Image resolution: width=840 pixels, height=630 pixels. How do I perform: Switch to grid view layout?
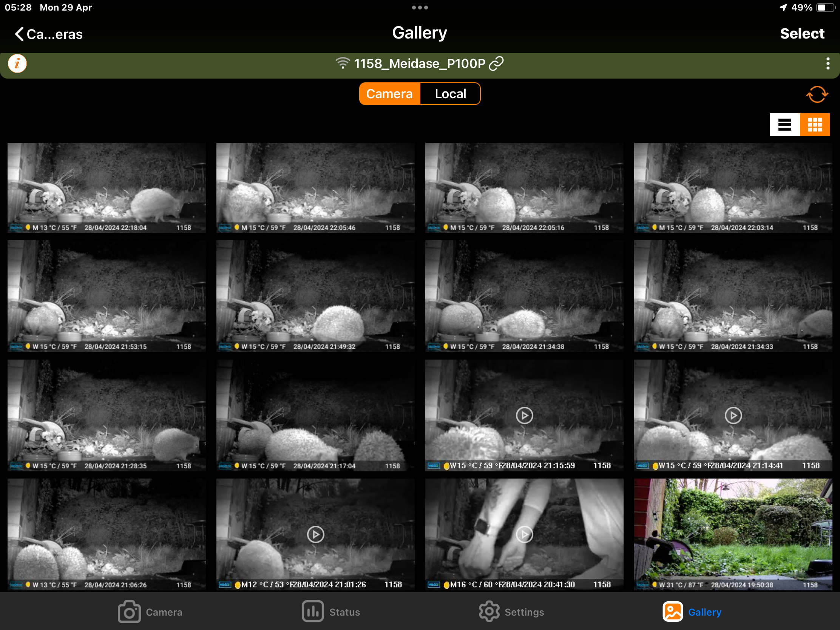click(815, 125)
